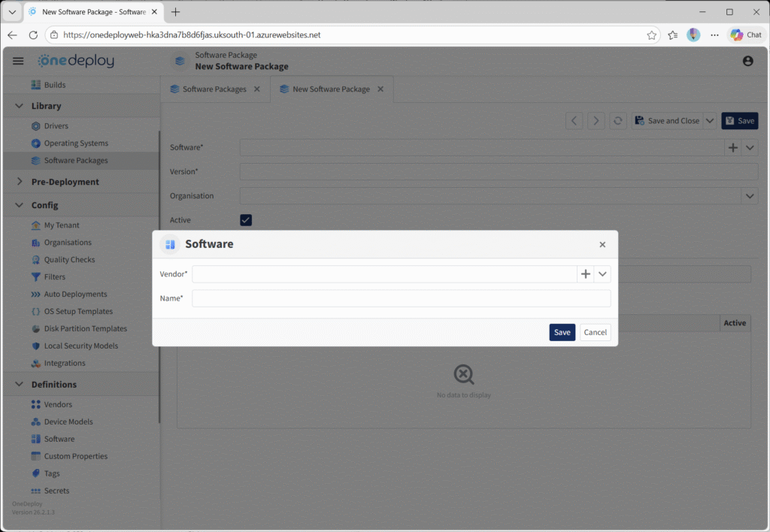Close the New Software Package tab
Viewport: 770px width, 532px height.
click(x=380, y=89)
